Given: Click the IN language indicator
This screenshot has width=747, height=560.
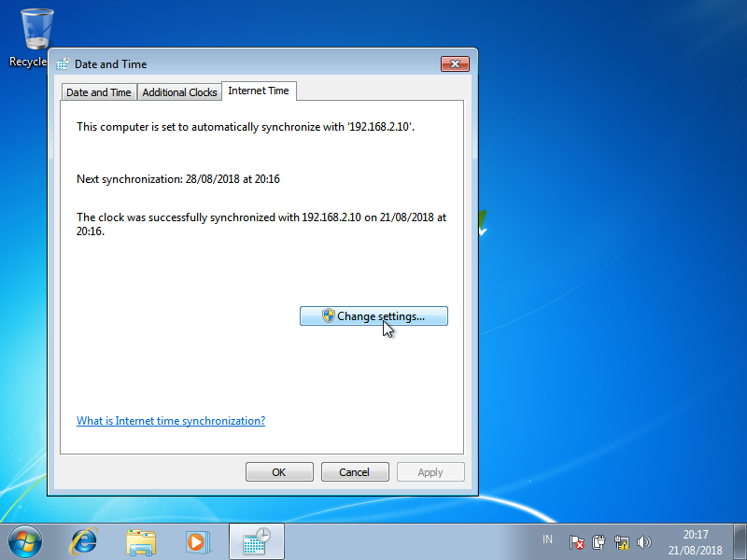Looking at the screenshot, I should tap(547, 539).
